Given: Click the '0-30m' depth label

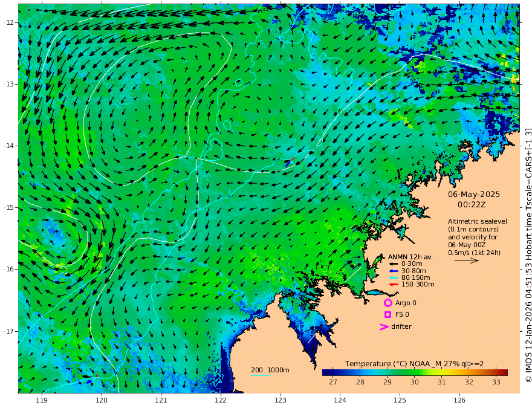Looking at the screenshot, I should tap(412, 264).
